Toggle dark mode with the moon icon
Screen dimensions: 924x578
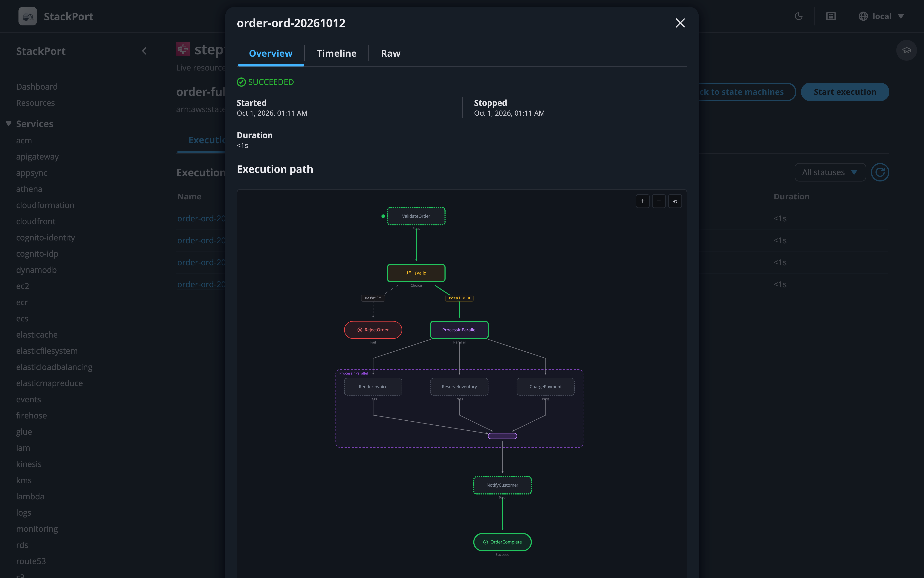(798, 16)
